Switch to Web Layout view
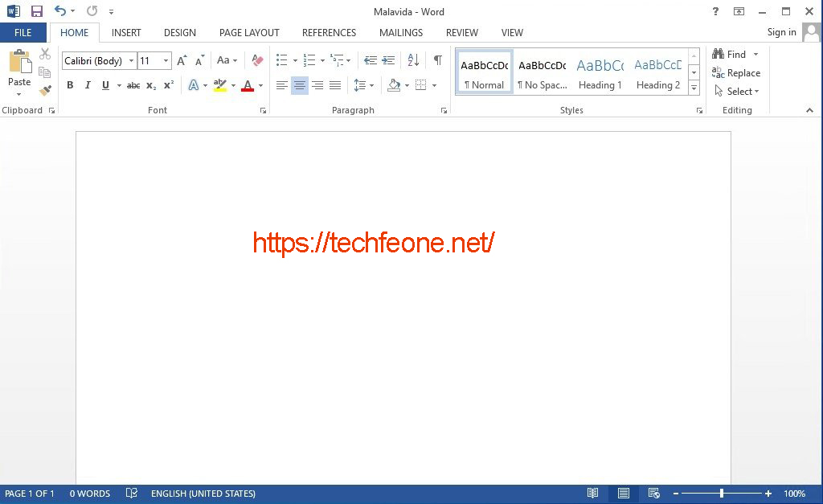Viewport: 823px width, 504px height. [x=654, y=494]
